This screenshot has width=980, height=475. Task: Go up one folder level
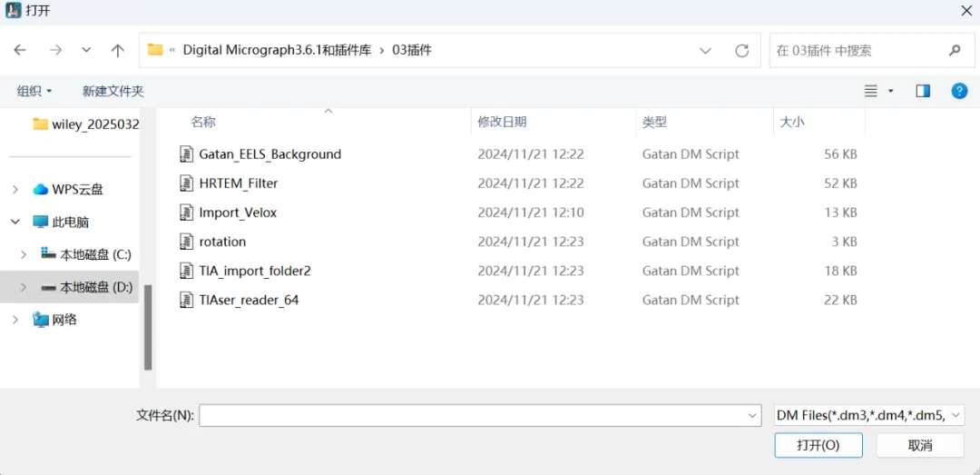(117, 51)
